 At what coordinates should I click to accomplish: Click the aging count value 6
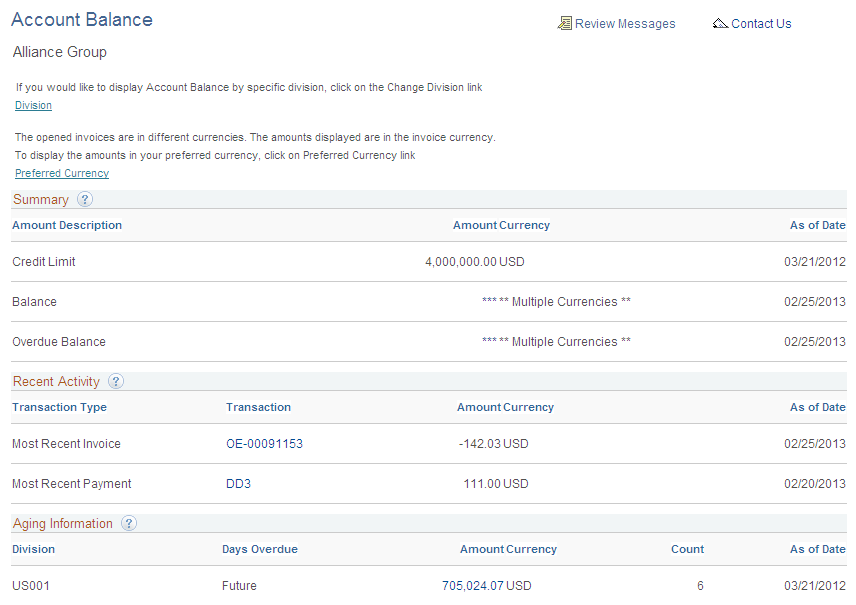coord(700,585)
